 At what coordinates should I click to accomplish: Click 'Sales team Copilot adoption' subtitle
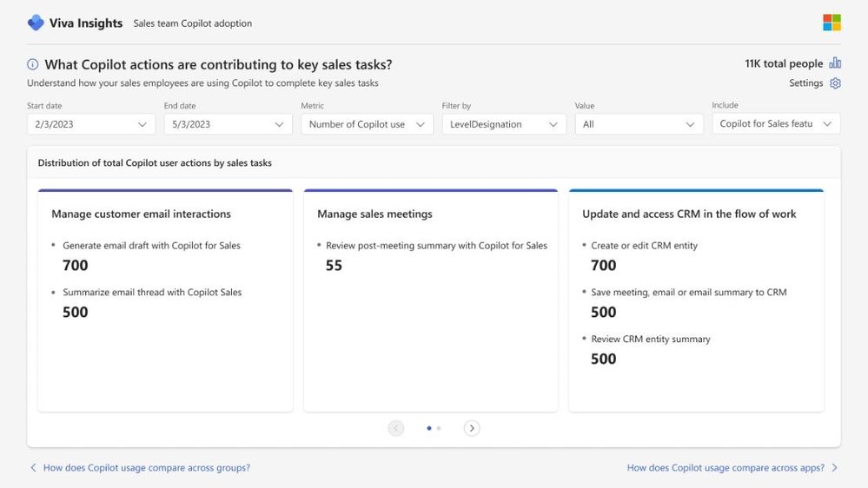point(193,23)
